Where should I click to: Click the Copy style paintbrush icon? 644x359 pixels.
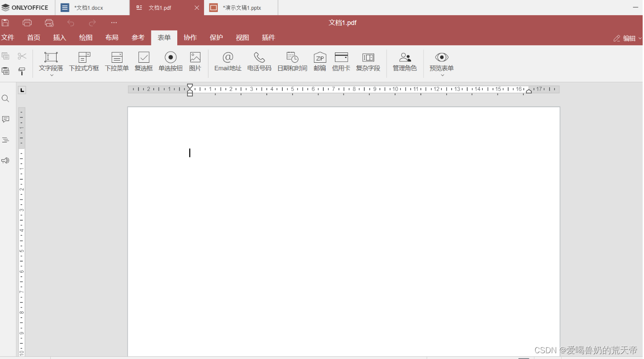click(22, 71)
